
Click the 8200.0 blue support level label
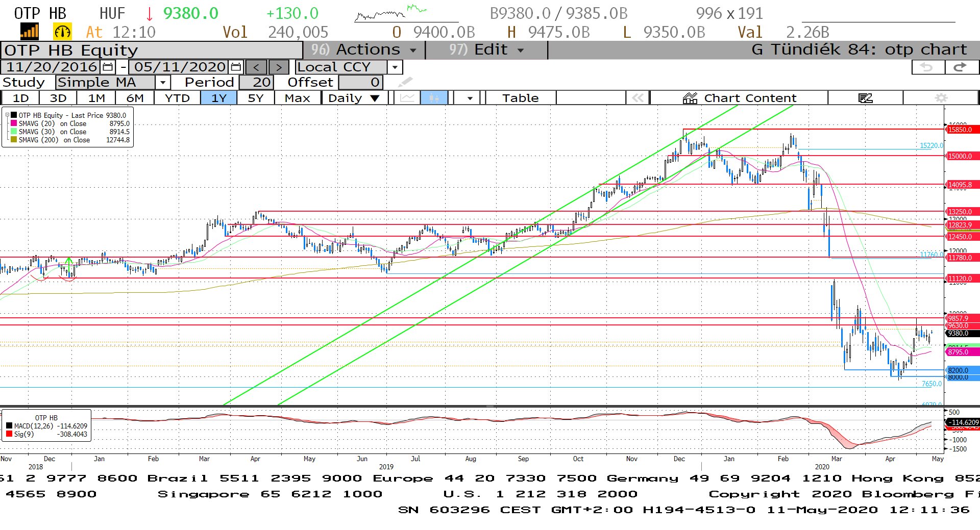point(962,370)
